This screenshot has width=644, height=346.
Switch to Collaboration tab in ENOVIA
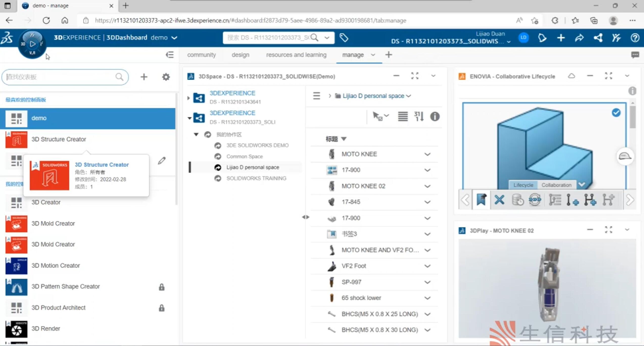tap(556, 185)
